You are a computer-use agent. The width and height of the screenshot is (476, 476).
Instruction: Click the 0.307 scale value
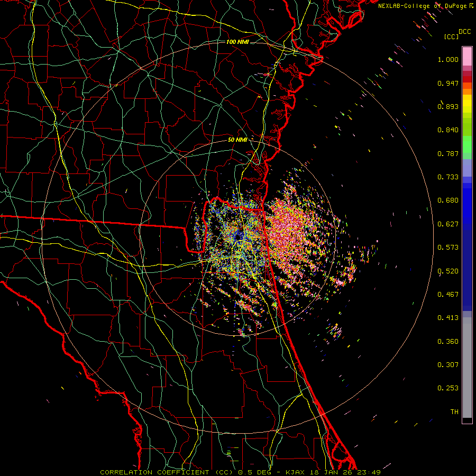point(448,365)
